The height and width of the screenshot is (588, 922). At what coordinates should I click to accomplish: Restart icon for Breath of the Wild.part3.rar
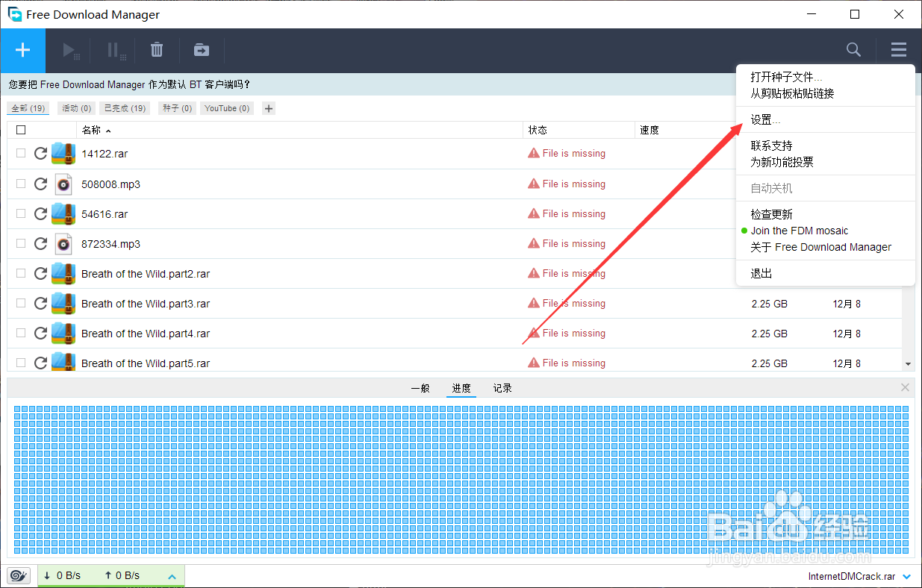(x=41, y=303)
